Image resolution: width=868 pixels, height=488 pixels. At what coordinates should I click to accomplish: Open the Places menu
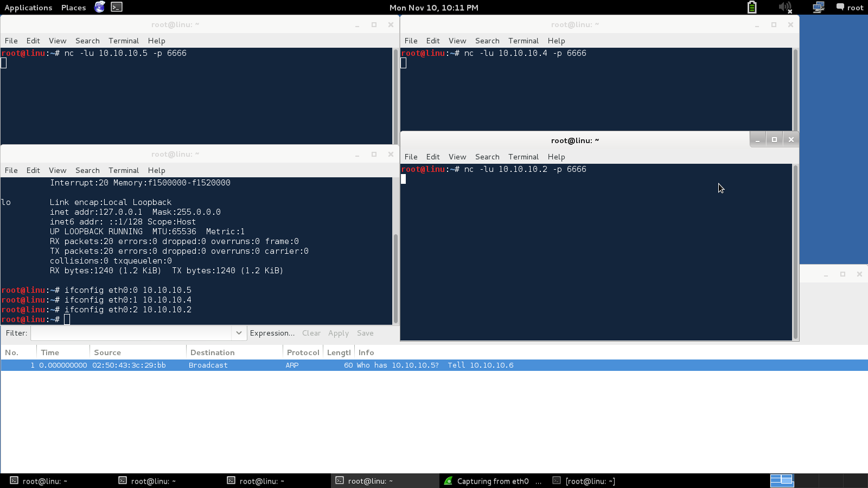pyautogui.click(x=73, y=8)
